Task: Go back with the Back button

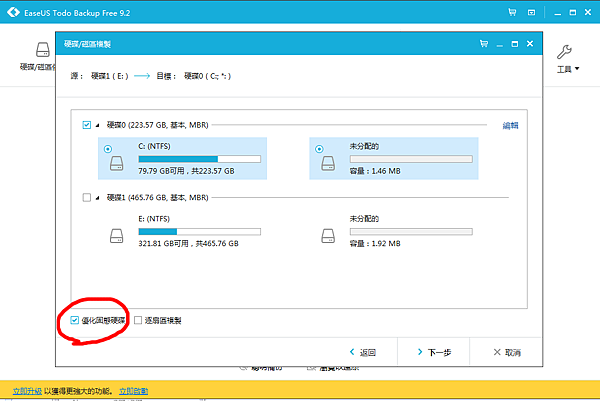Action: (363, 352)
